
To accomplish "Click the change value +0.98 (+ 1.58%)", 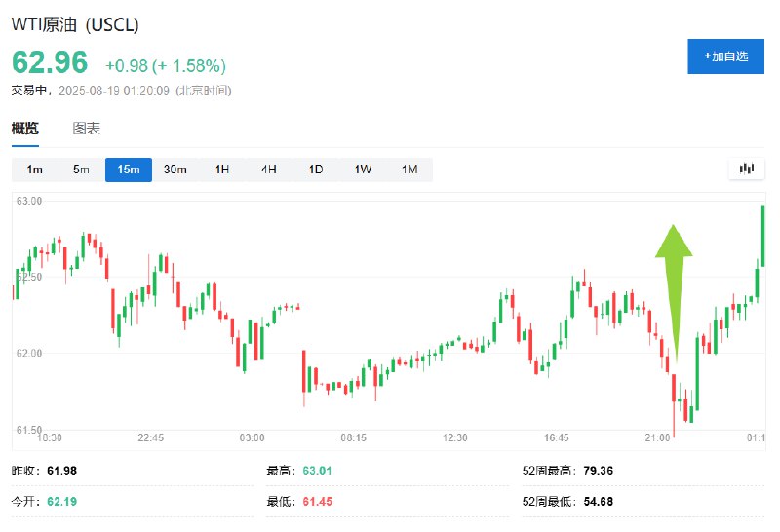I will [x=166, y=65].
